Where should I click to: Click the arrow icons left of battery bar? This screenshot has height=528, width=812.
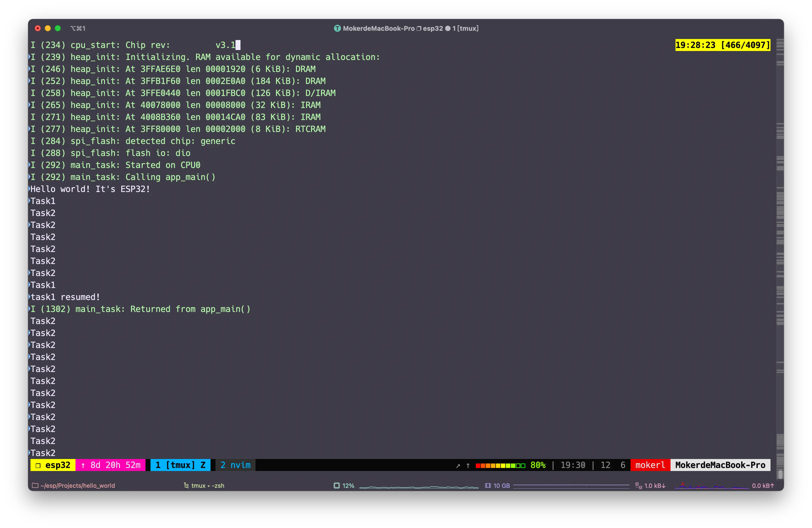(x=463, y=465)
